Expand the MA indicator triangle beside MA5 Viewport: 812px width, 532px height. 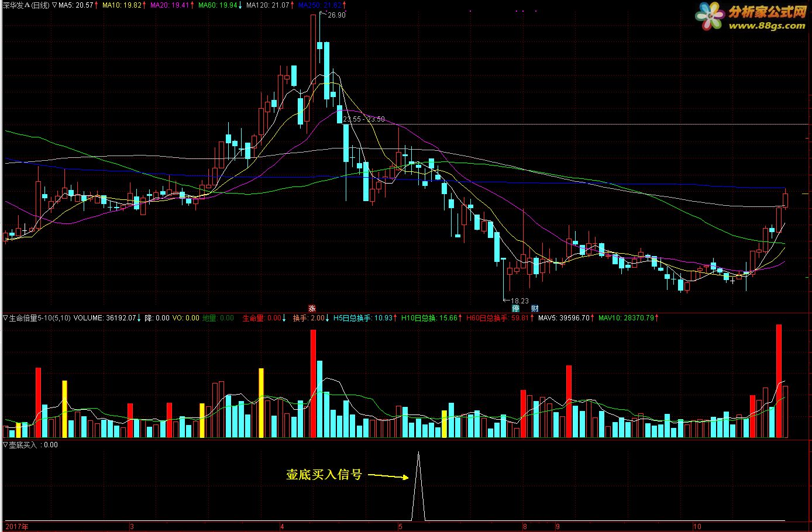click(54, 5)
